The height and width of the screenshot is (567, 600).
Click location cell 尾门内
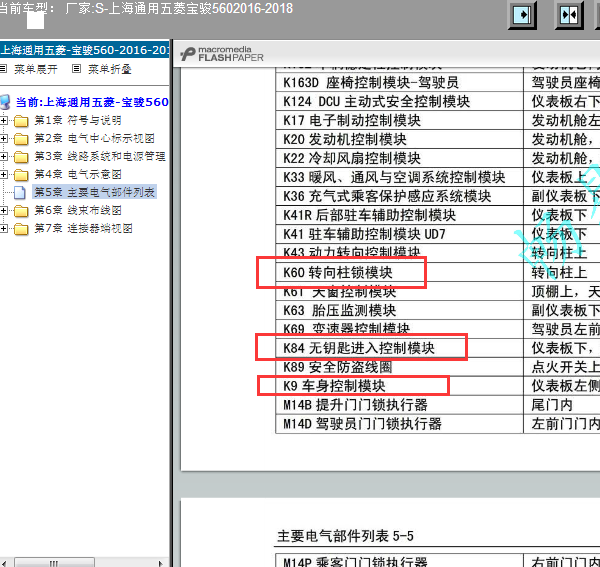552,405
